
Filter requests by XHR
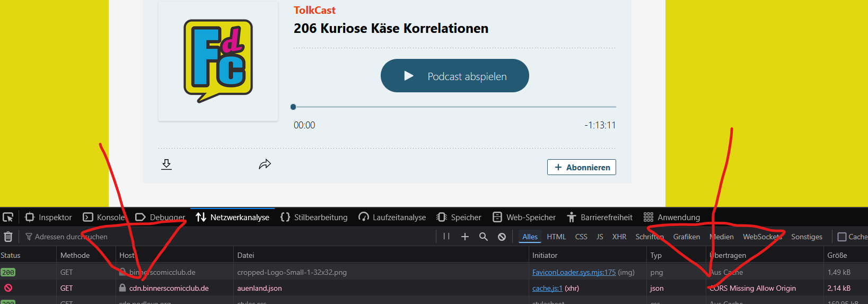tap(619, 237)
